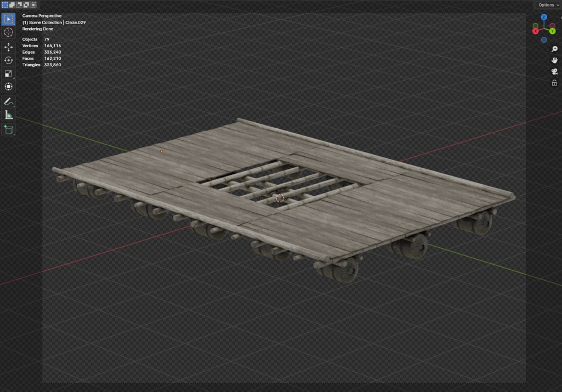Screen dimensions: 562x392
Task: Click the 'Rendering Done' status text
Action: click(38, 29)
